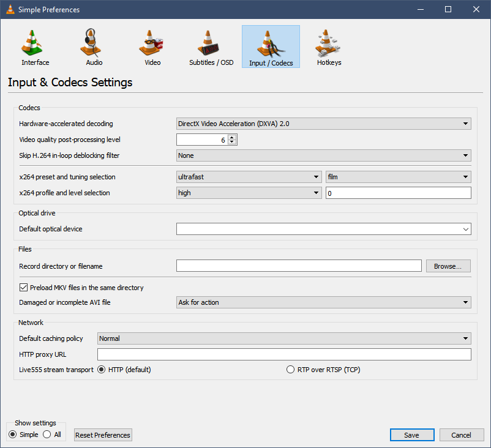Open the Video preferences cone icon
The width and height of the screenshot is (491, 448).
coord(151,43)
